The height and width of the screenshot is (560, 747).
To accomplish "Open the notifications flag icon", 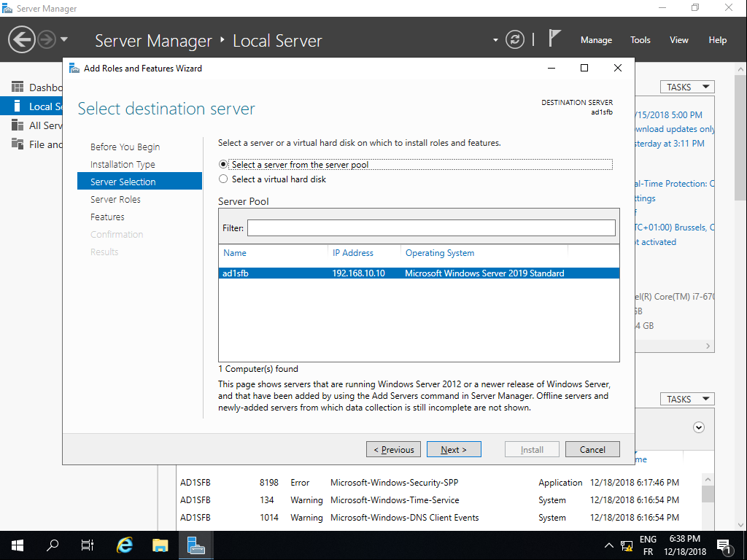I will click(x=555, y=39).
